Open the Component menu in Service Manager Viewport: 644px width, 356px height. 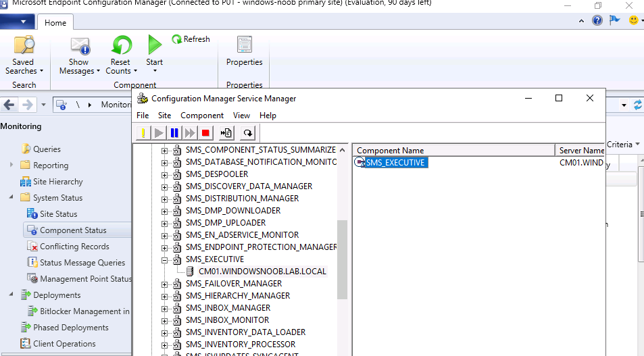pyautogui.click(x=202, y=116)
